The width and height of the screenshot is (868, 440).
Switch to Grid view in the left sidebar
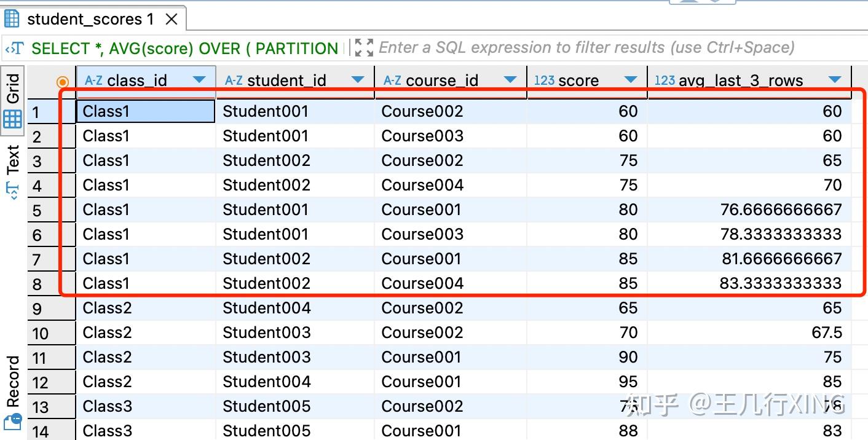coord(12,102)
